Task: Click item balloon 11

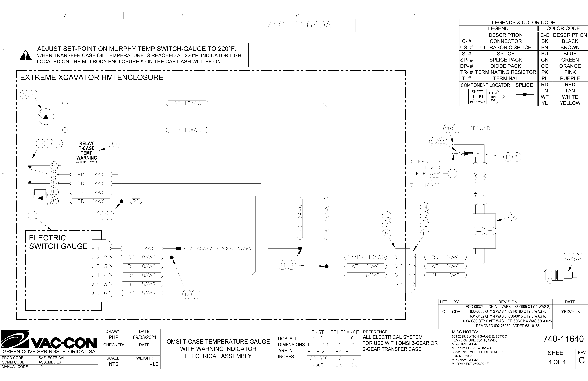Action: (x=425, y=234)
